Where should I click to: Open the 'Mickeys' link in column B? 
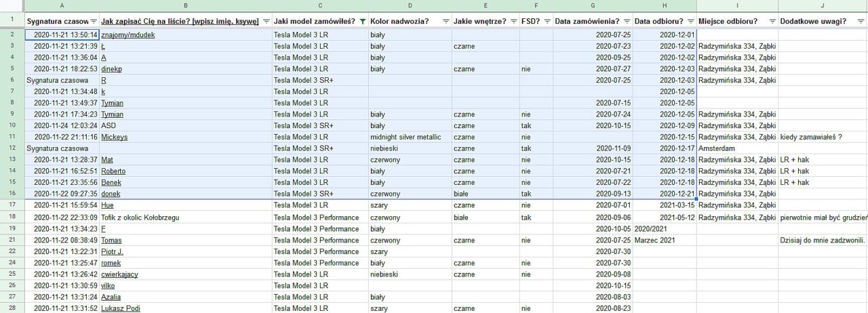(114, 137)
